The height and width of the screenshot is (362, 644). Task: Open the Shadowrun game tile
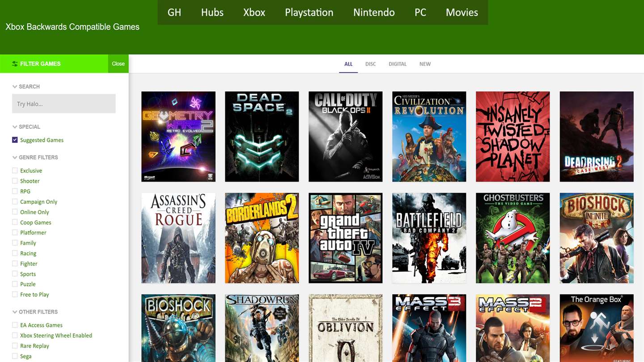pyautogui.click(x=262, y=328)
